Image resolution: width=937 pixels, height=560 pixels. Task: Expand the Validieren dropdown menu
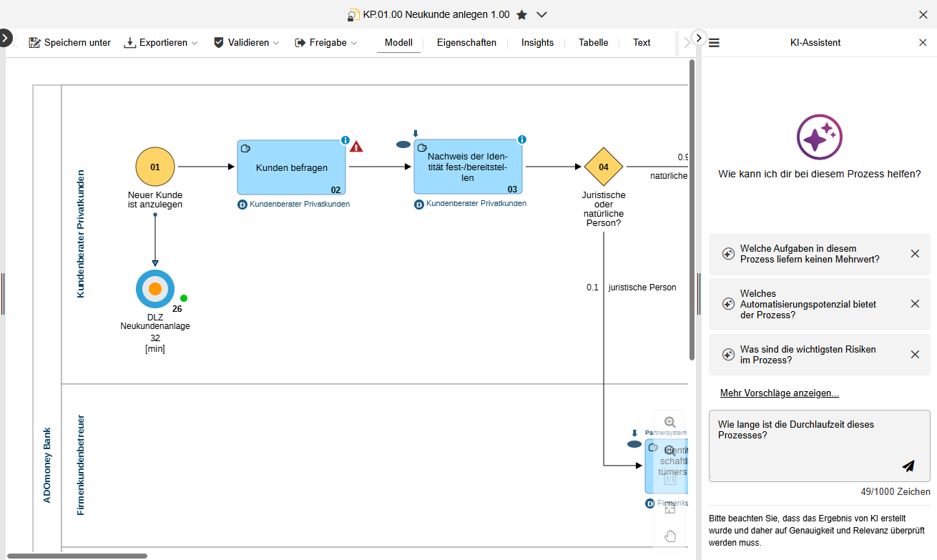click(247, 43)
